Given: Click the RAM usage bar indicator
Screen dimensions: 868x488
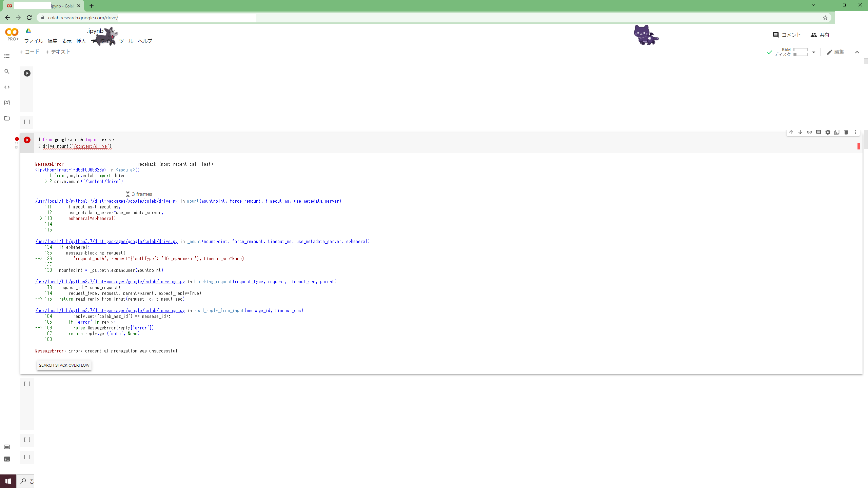Looking at the screenshot, I should [x=801, y=50].
